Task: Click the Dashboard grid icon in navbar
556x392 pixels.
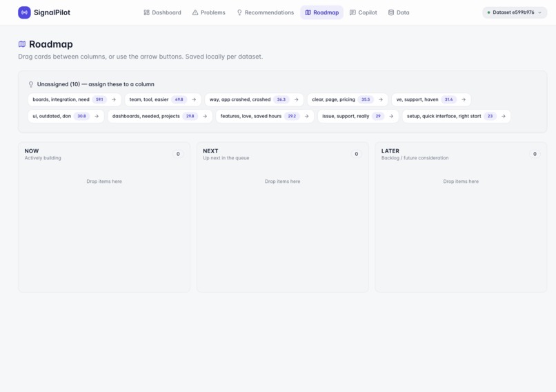Action: (146, 12)
